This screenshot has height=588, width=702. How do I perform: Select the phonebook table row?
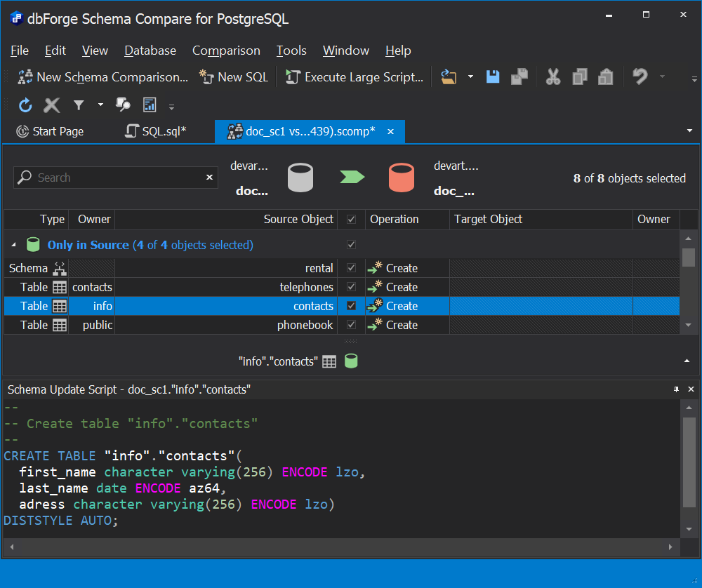[x=342, y=325]
